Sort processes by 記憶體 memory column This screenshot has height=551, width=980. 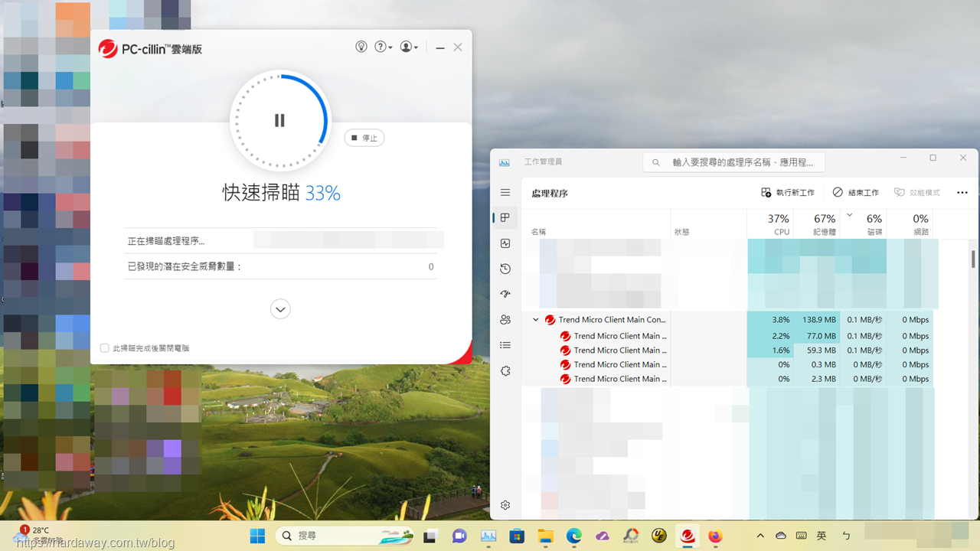click(x=816, y=224)
